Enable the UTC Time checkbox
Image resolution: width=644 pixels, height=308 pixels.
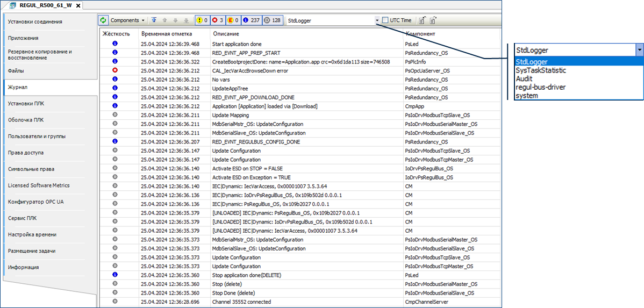coord(385,20)
